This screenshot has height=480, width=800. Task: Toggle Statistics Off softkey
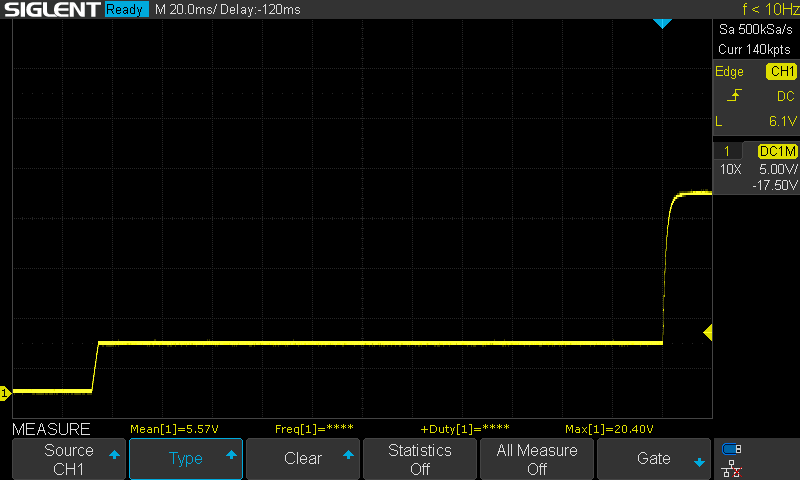420,459
